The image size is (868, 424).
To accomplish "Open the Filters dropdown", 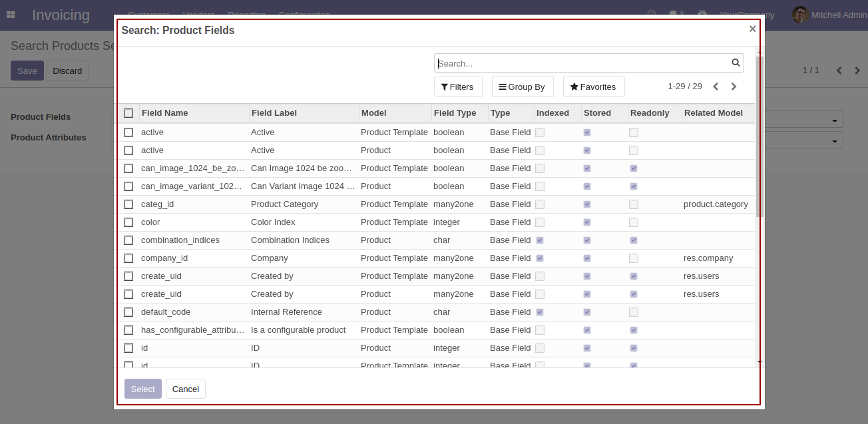I will pos(458,87).
